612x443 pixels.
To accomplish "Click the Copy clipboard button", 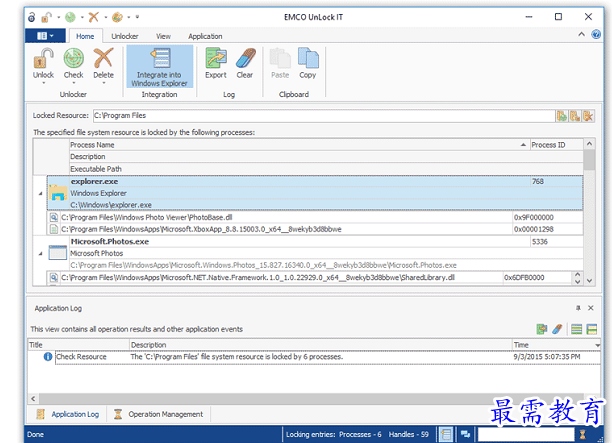I will (308, 64).
